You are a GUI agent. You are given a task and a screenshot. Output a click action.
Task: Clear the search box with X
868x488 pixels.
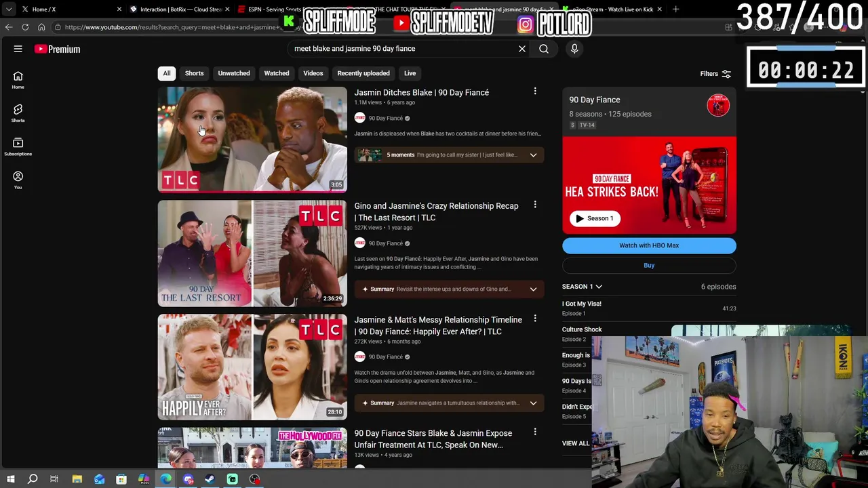pyautogui.click(x=522, y=49)
